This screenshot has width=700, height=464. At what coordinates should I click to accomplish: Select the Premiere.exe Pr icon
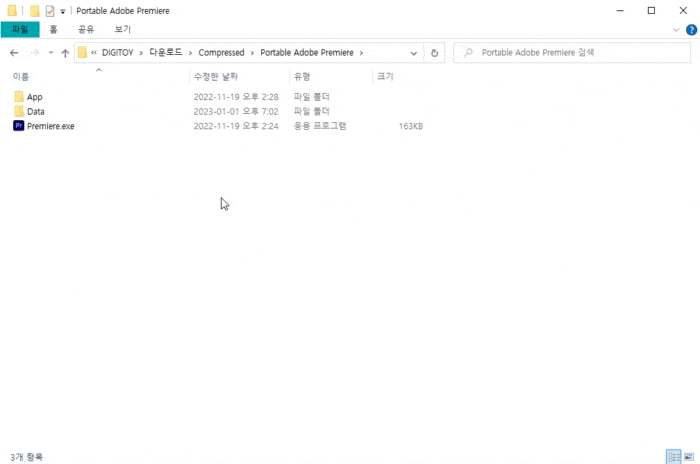[19, 126]
